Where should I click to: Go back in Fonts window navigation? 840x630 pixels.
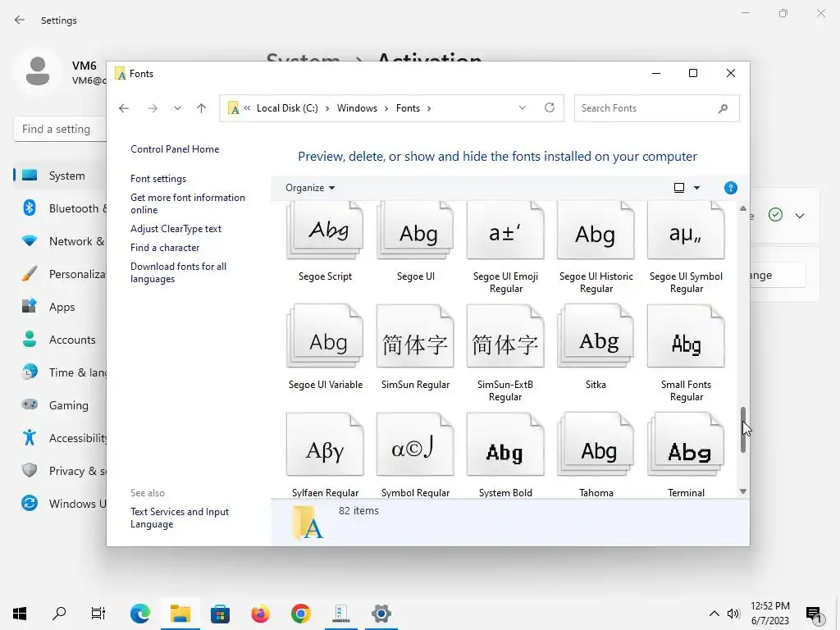(x=124, y=108)
